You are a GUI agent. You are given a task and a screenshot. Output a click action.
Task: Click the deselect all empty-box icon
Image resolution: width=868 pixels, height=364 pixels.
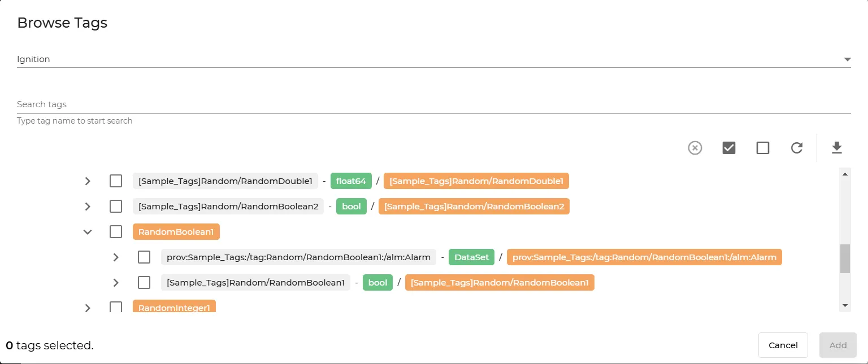pyautogui.click(x=763, y=148)
